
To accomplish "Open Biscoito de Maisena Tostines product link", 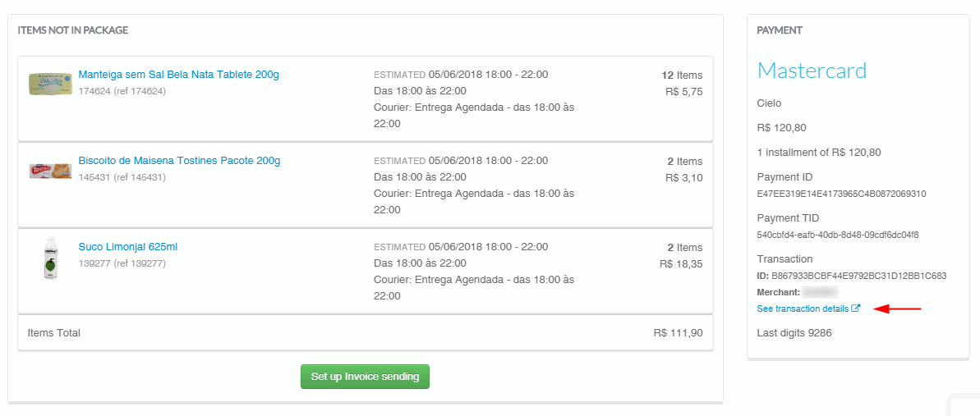I will 179,161.
